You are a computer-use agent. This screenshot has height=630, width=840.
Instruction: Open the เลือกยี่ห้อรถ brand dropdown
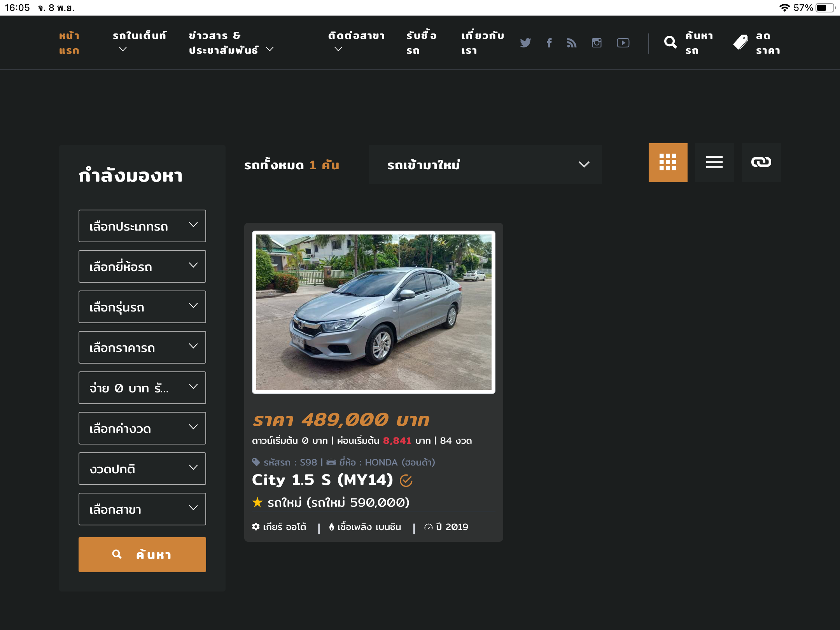142,266
